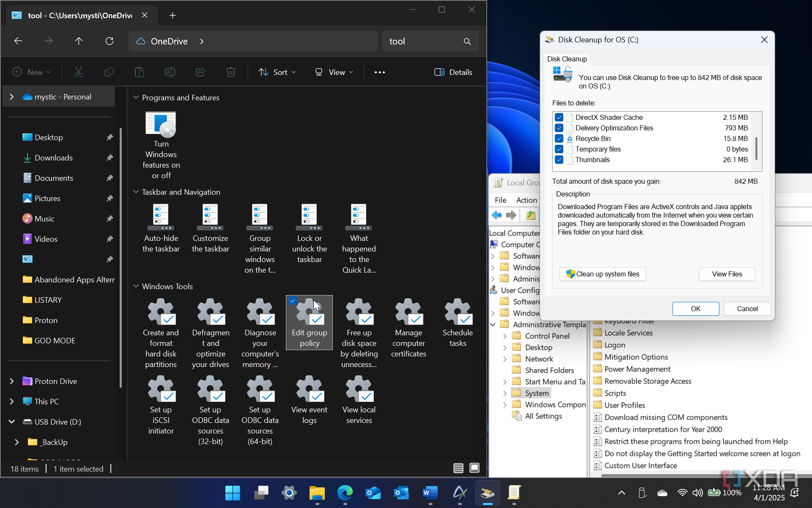Viewport: 812px width, 508px height.
Task: Uncheck the Recycle Bin checkbox
Action: [559, 138]
